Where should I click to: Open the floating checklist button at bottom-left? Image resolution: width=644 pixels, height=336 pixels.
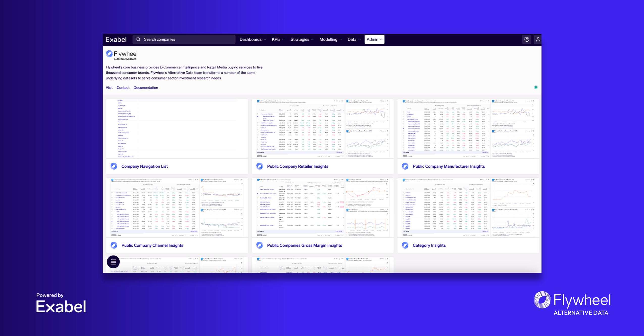[113, 262]
